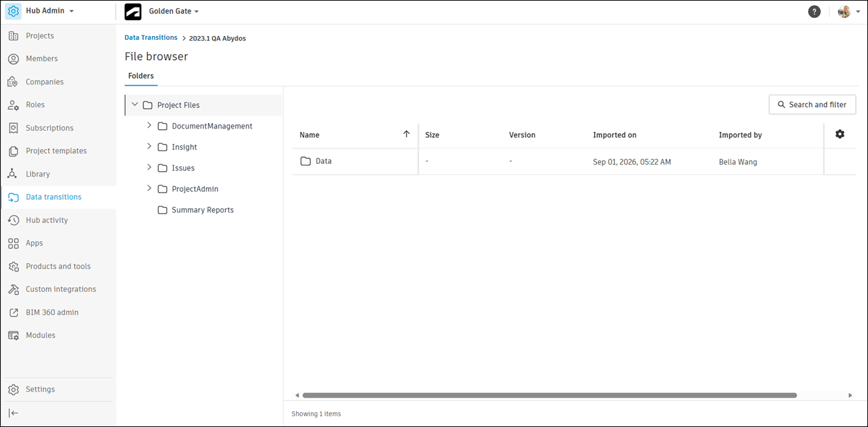Click the Bella Wang cell
This screenshot has width=868, height=427.
click(738, 162)
